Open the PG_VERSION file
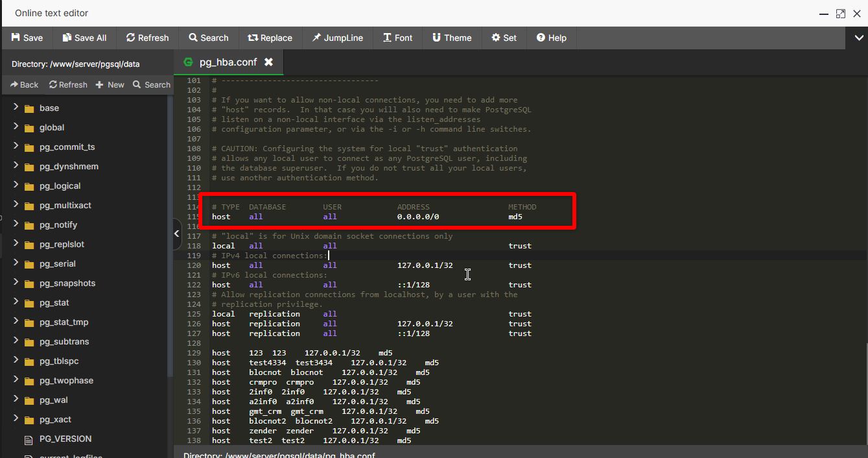 [x=65, y=439]
